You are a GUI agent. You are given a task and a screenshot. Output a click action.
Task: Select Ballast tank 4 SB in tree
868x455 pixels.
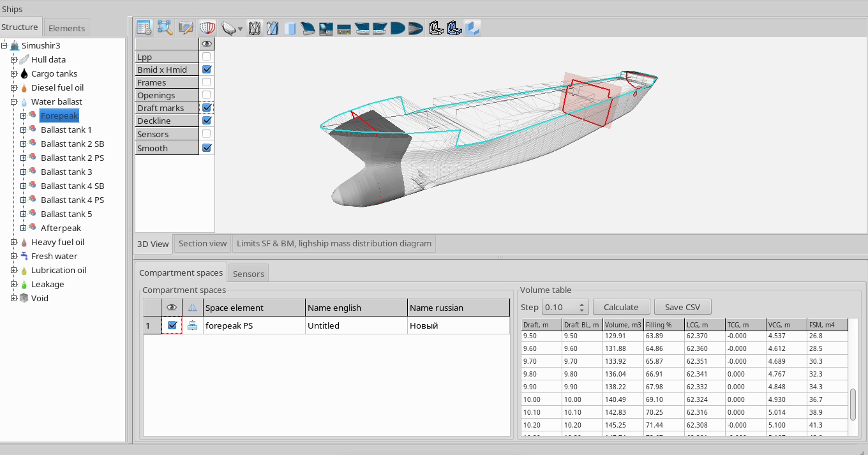[x=72, y=186]
